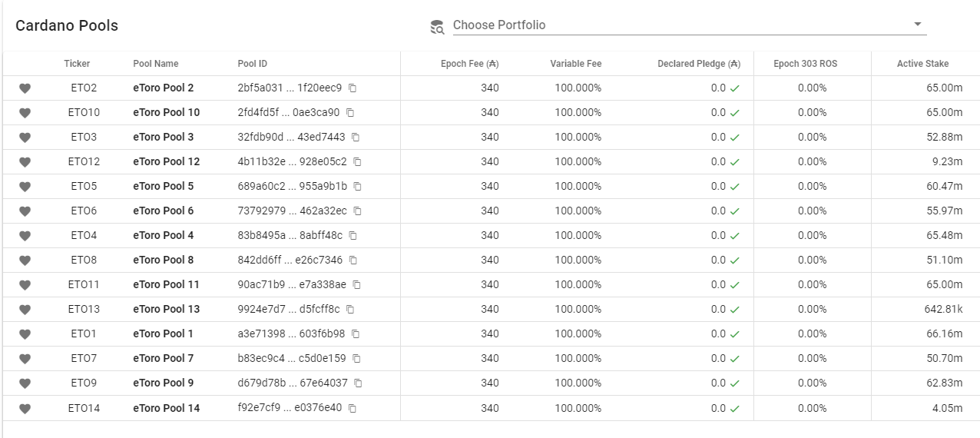Copy pool ID of eToro Pool 5
This screenshot has height=438, width=980.
(x=358, y=187)
